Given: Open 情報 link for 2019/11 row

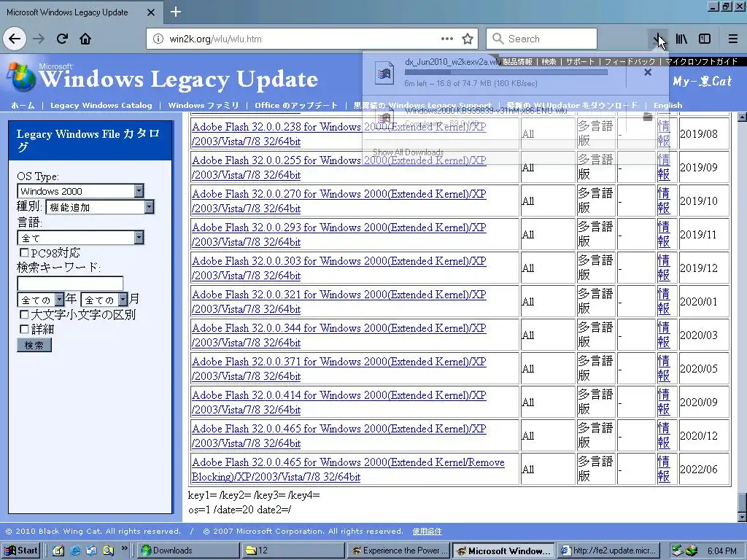Looking at the screenshot, I should pos(664,234).
